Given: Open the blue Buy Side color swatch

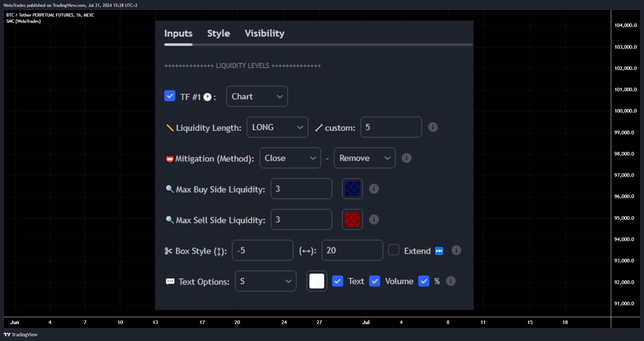Looking at the screenshot, I should 352,189.
